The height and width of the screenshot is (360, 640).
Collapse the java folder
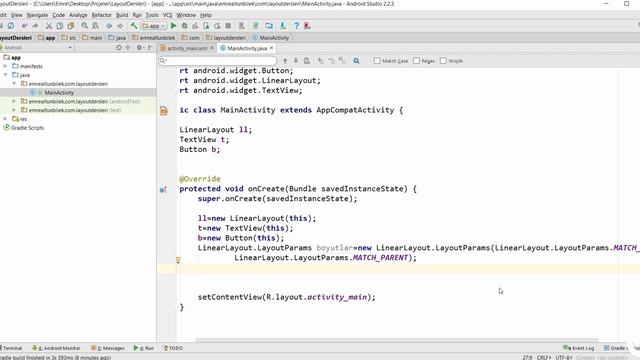[5, 75]
